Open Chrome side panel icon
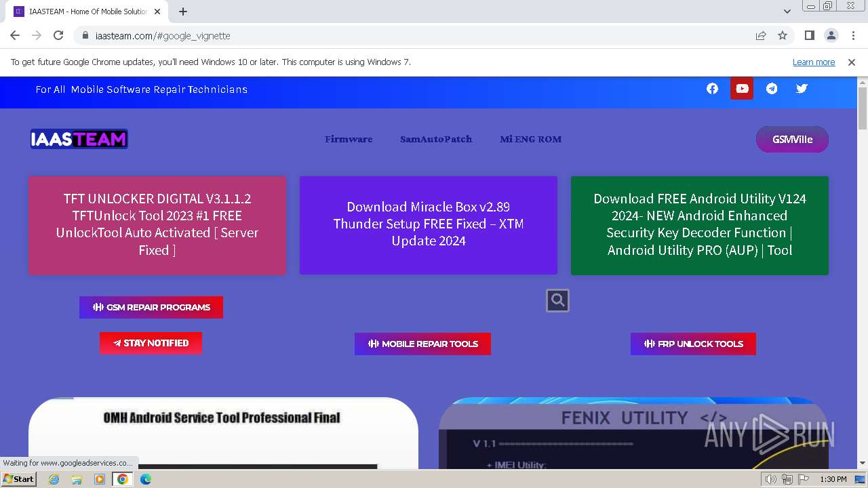 tap(809, 35)
